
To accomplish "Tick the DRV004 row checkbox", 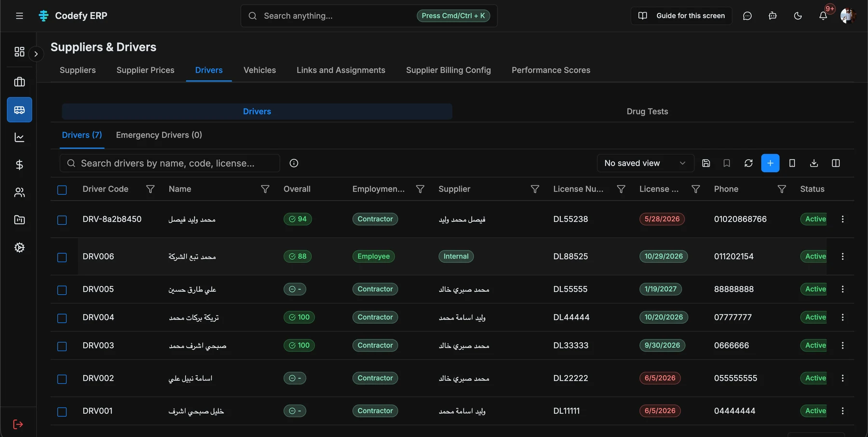I will (62, 318).
